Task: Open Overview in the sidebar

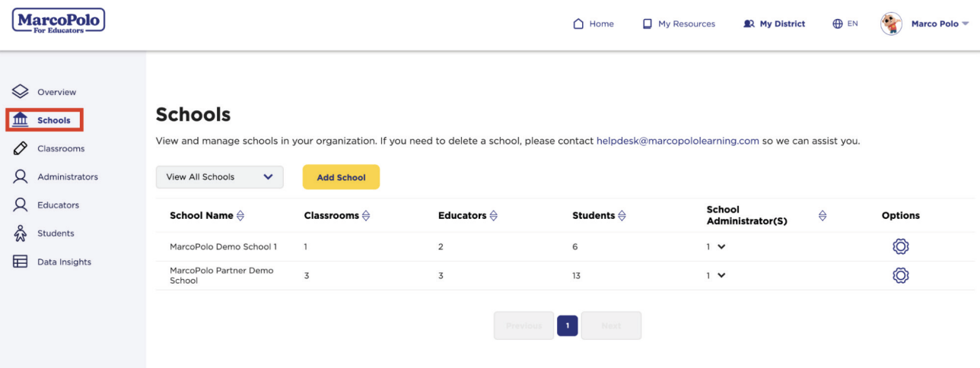Action: point(57,92)
